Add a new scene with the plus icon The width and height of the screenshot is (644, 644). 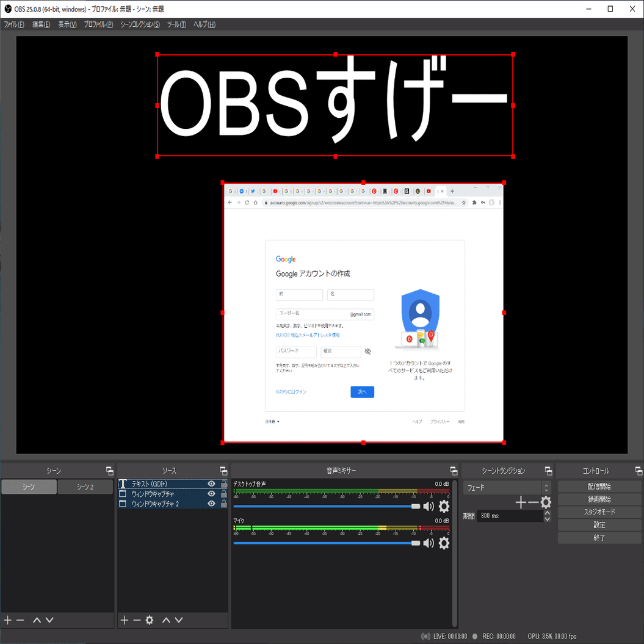(7, 620)
